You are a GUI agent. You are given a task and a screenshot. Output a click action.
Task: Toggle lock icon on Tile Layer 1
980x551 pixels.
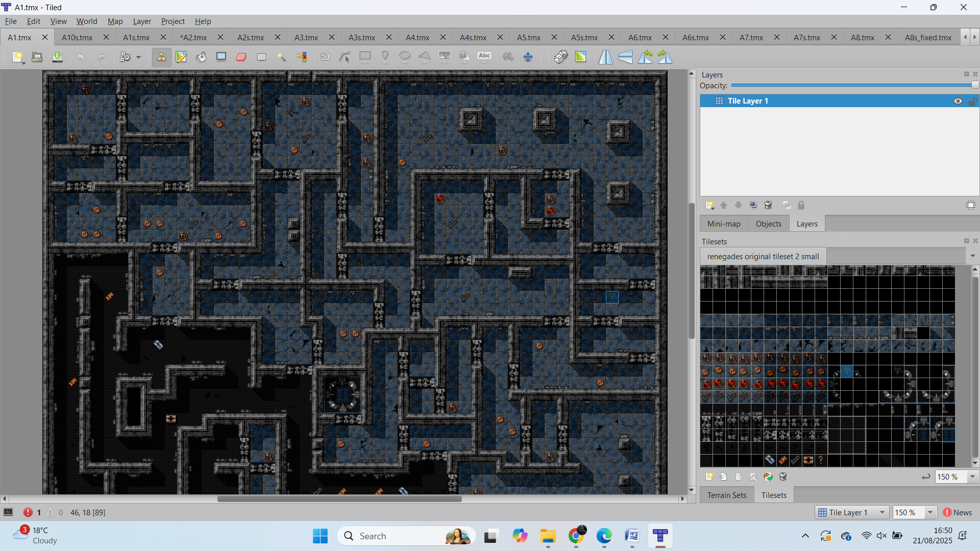pyautogui.click(x=972, y=101)
